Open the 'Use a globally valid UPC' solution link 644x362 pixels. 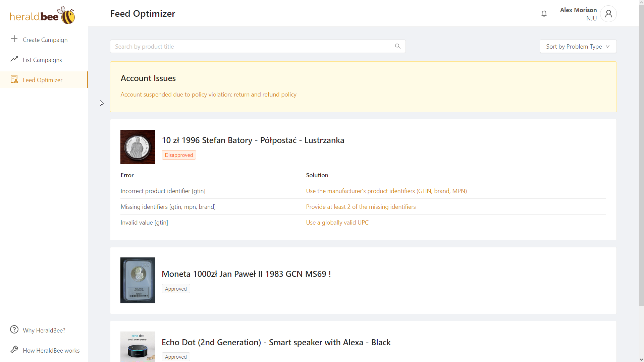(337, 223)
